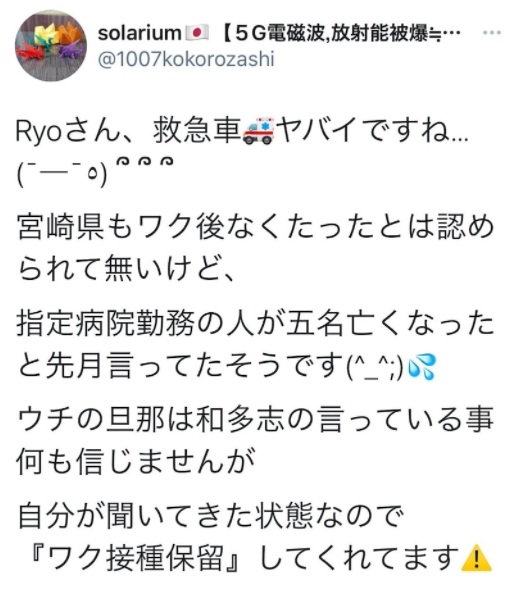Click the line と先月言ってたそうです
Screen dimensions: 525x595
[x=226, y=366]
